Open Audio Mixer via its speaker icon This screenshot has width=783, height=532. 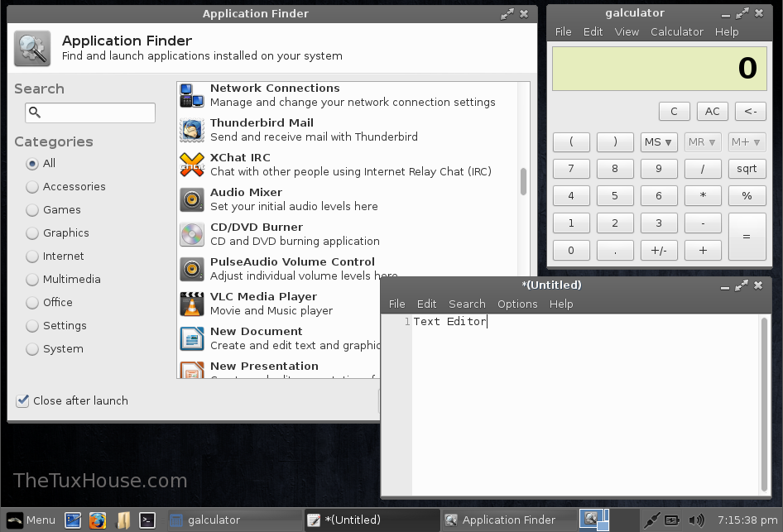(192, 199)
